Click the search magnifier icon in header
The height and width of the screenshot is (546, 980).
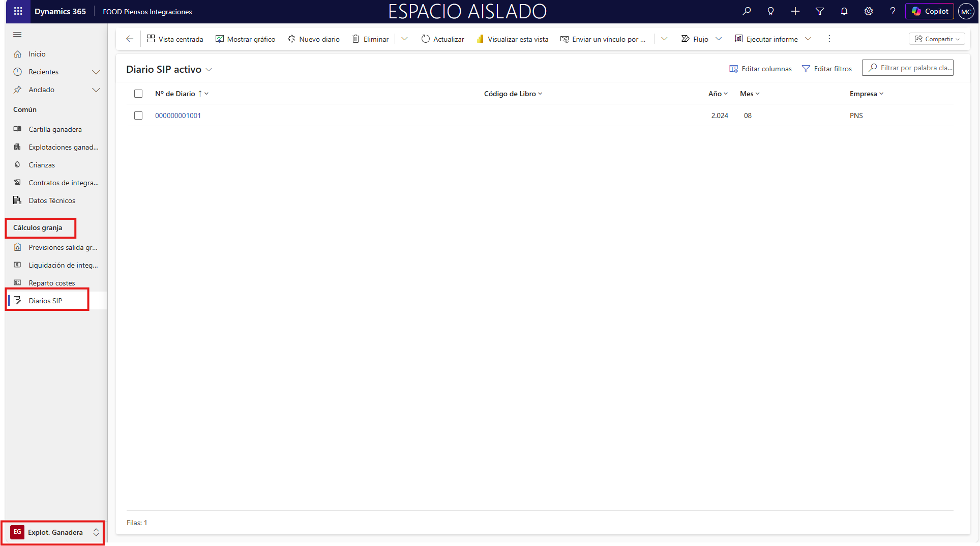click(747, 11)
